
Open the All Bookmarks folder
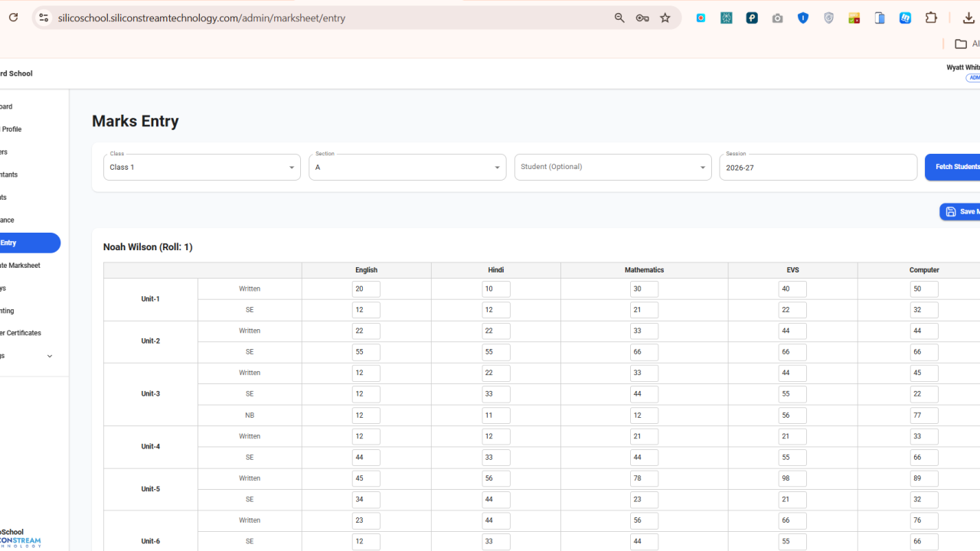pyautogui.click(x=967, y=44)
